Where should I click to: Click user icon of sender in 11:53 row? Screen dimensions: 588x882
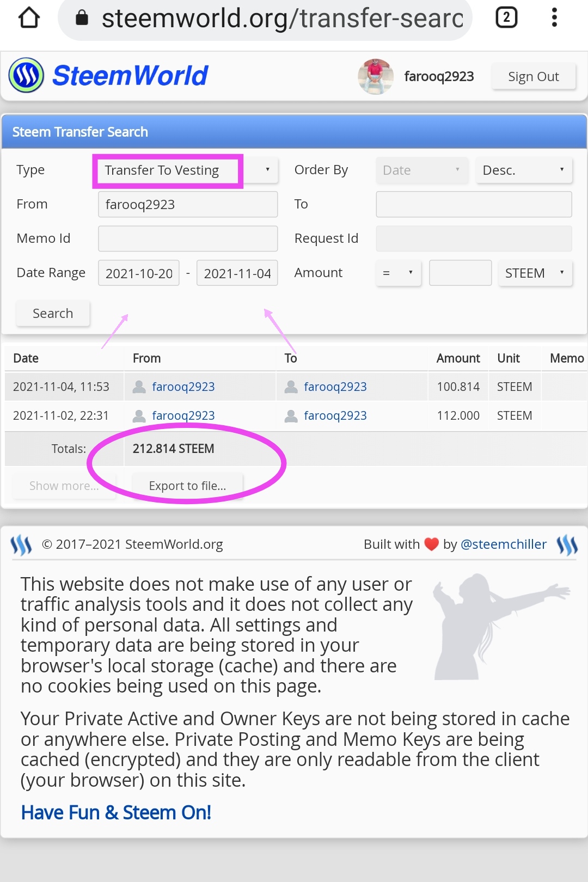(x=139, y=387)
